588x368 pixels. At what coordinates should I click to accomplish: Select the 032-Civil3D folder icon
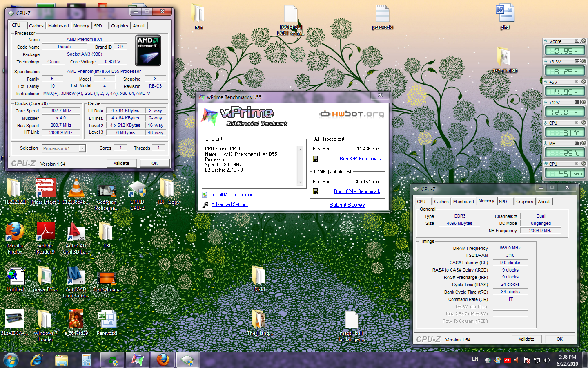(505, 60)
